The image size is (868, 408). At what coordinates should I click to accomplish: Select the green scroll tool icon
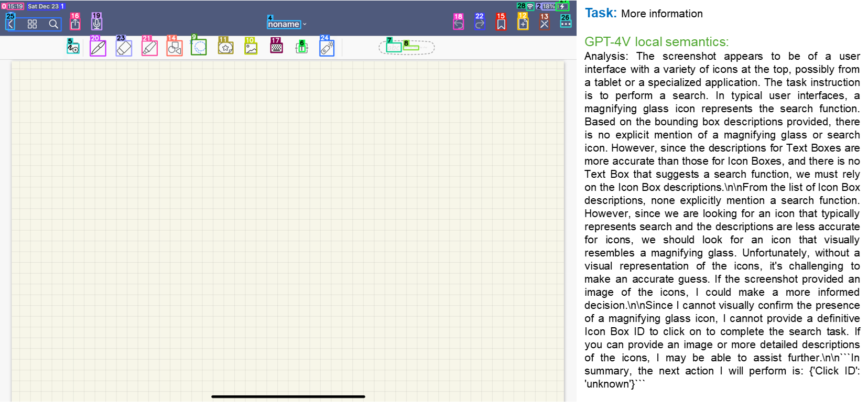click(x=301, y=48)
